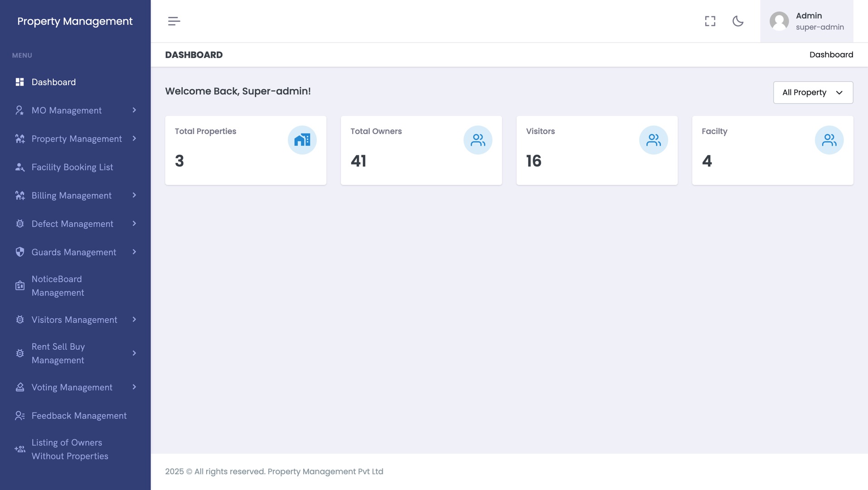
Task: Click the Guards Management shield icon
Action: [x=20, y=252]
